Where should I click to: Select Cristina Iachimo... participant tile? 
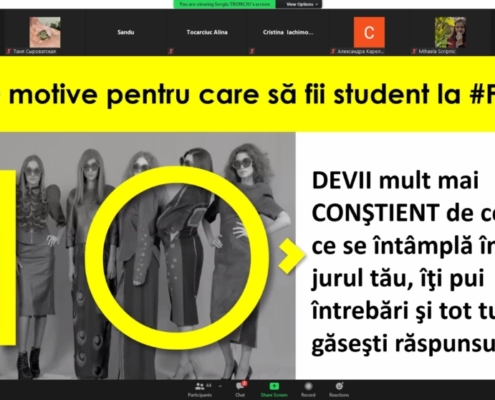[288, 32]
